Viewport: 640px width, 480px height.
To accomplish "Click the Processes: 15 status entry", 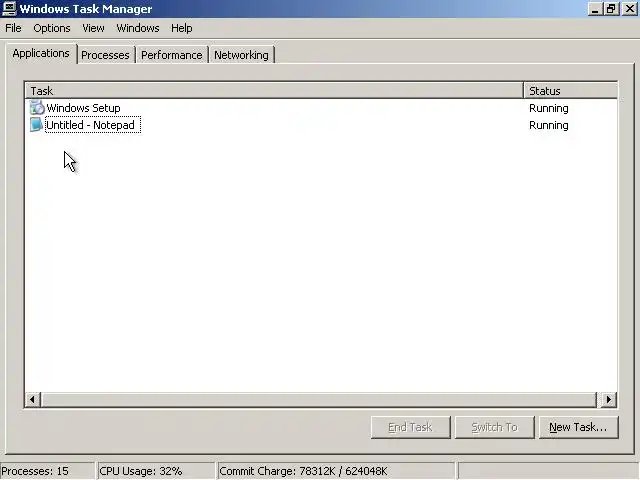I will [47, 471].
